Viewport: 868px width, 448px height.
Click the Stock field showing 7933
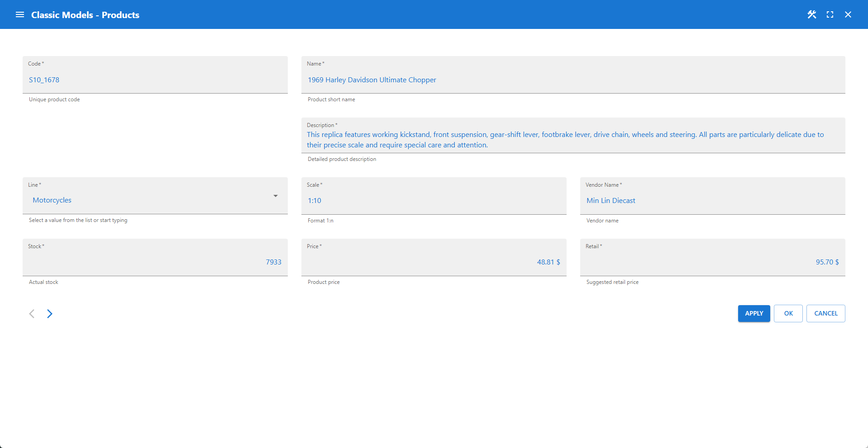pyautogui.click(x=155, y=262)
